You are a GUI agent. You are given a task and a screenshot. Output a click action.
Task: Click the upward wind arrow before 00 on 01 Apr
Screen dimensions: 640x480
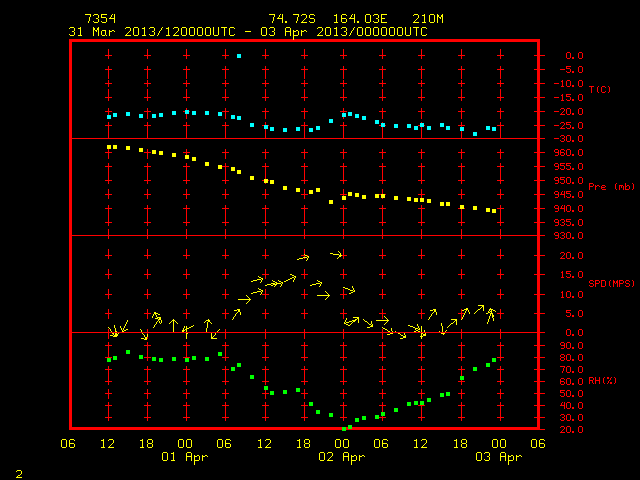pos(173,325)
